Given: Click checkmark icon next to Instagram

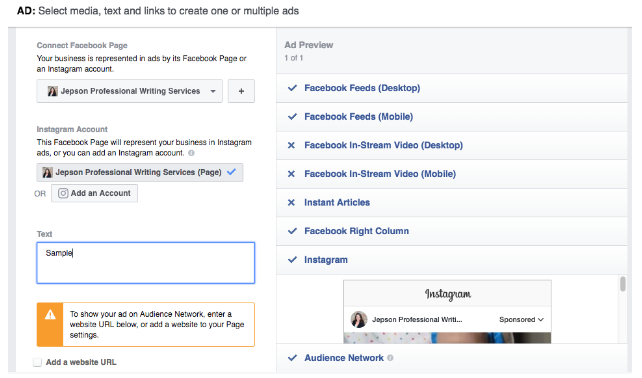Looking at the screenshot, I should point(292,260).
